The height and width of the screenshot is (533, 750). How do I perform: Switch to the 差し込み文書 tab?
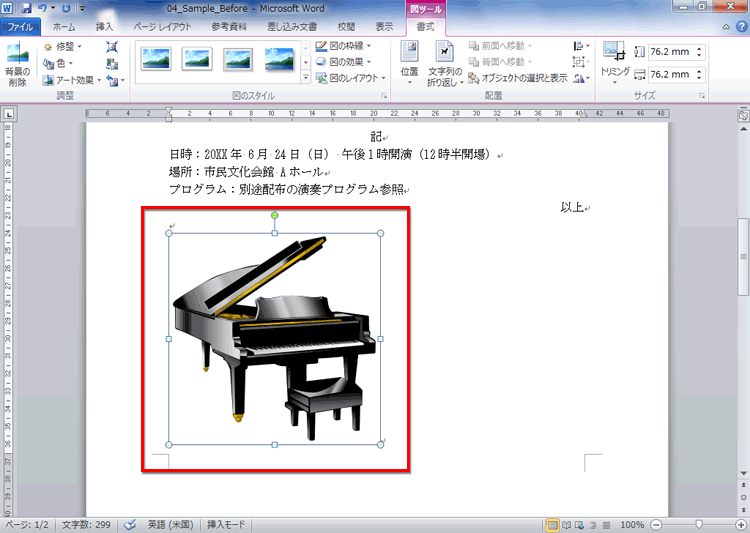[x=292, y=27]
